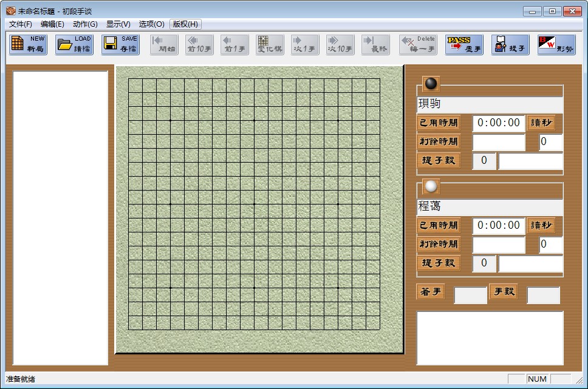Viewport: 588px width, 389px height.
Task: Open the 文件(F) menu
Action: [x=21, y=24]
